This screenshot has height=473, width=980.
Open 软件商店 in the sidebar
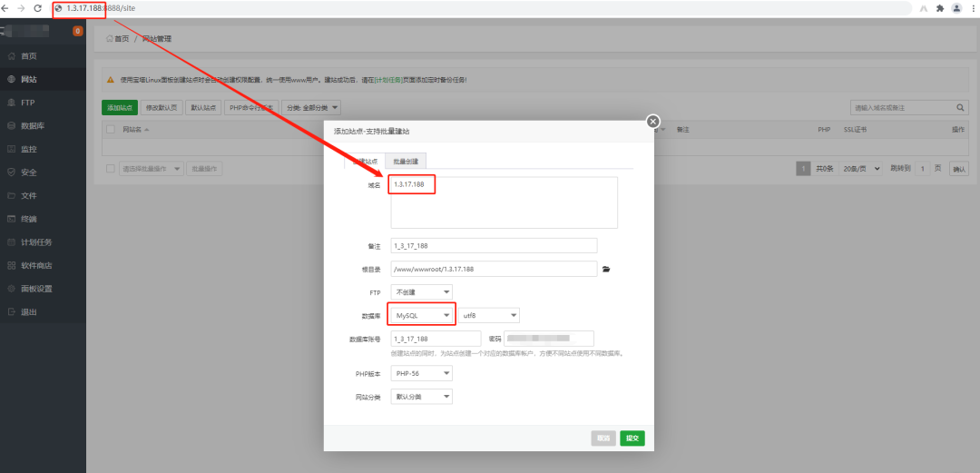click(x=44, y=265)
